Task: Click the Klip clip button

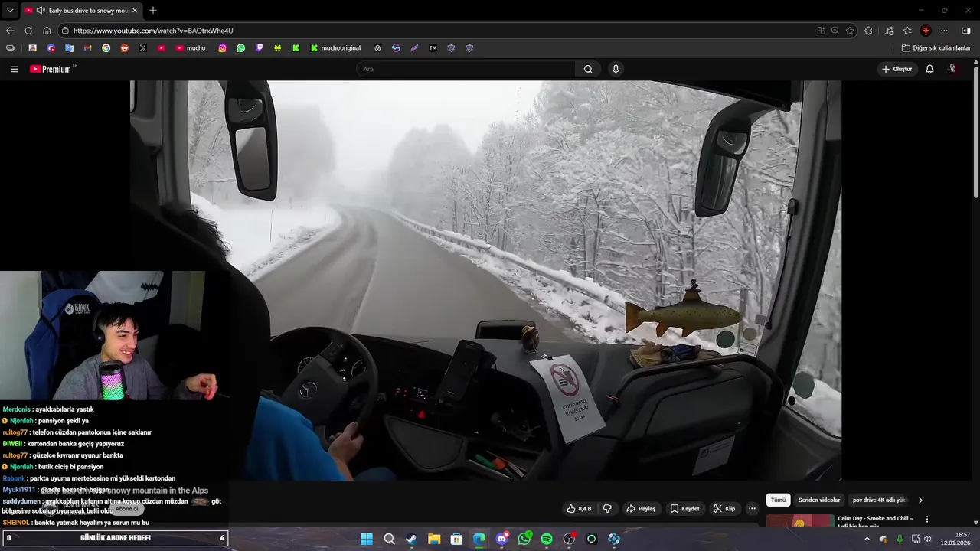Action: 724,508
